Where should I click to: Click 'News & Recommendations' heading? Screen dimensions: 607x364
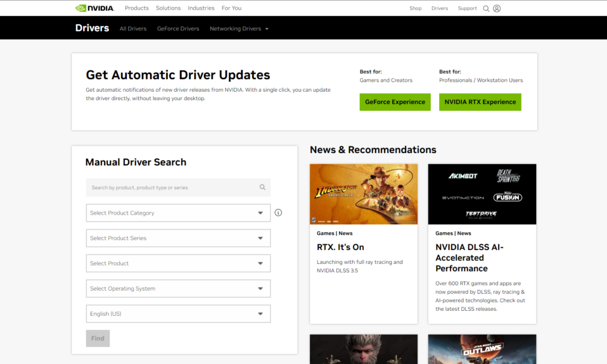pos(373,149)
